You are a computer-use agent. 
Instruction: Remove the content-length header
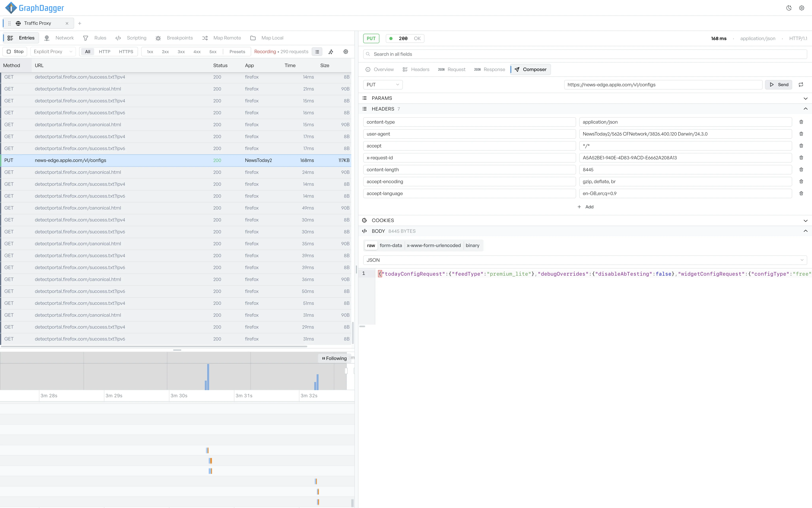coord(801,170)
